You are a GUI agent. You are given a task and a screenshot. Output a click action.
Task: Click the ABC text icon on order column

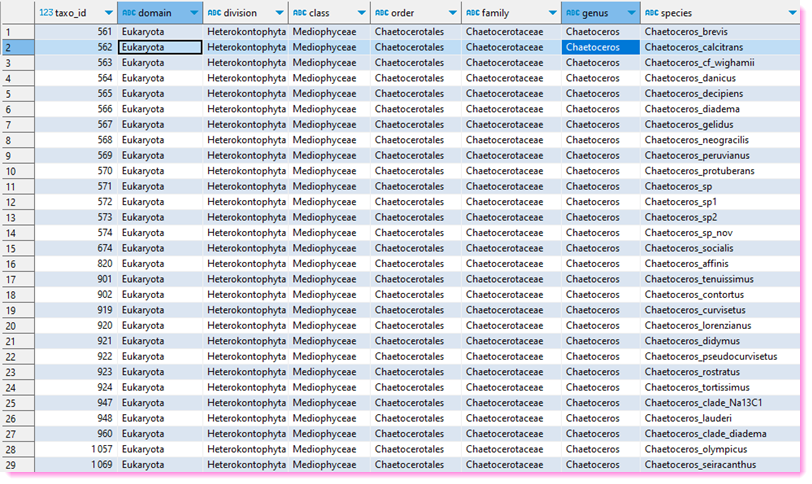[x=382, y=13]
